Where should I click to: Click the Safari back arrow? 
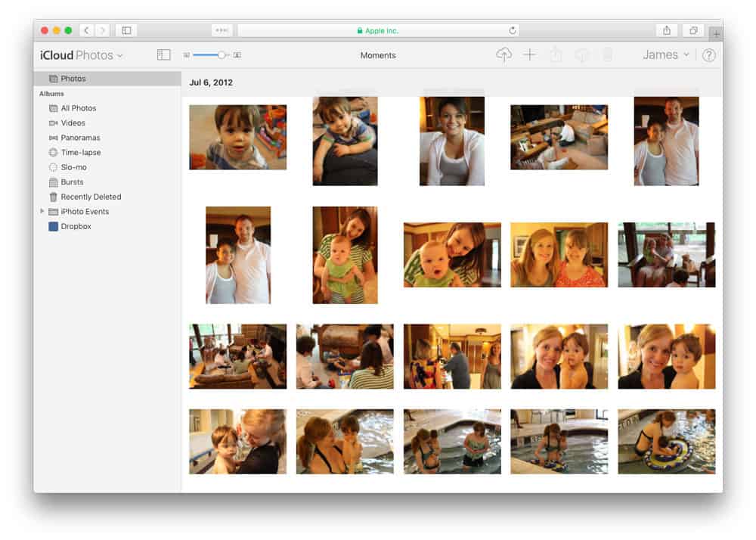pos(86,30)
